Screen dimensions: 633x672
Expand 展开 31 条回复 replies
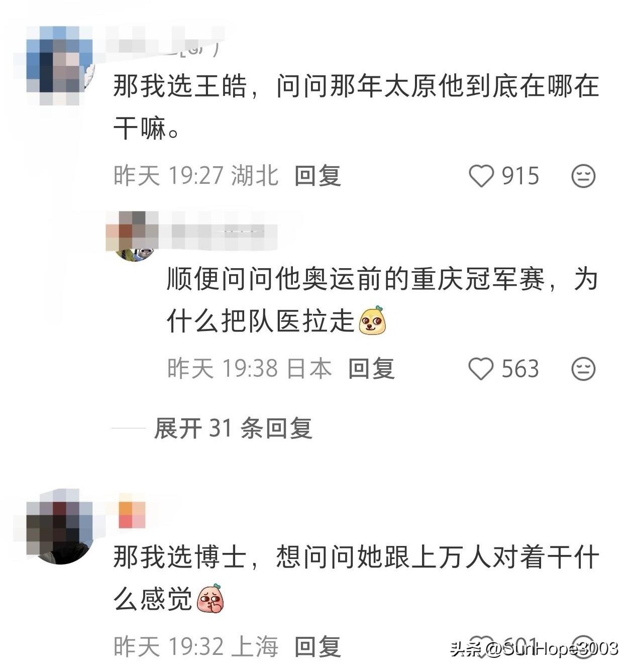(x=233, y=428)
